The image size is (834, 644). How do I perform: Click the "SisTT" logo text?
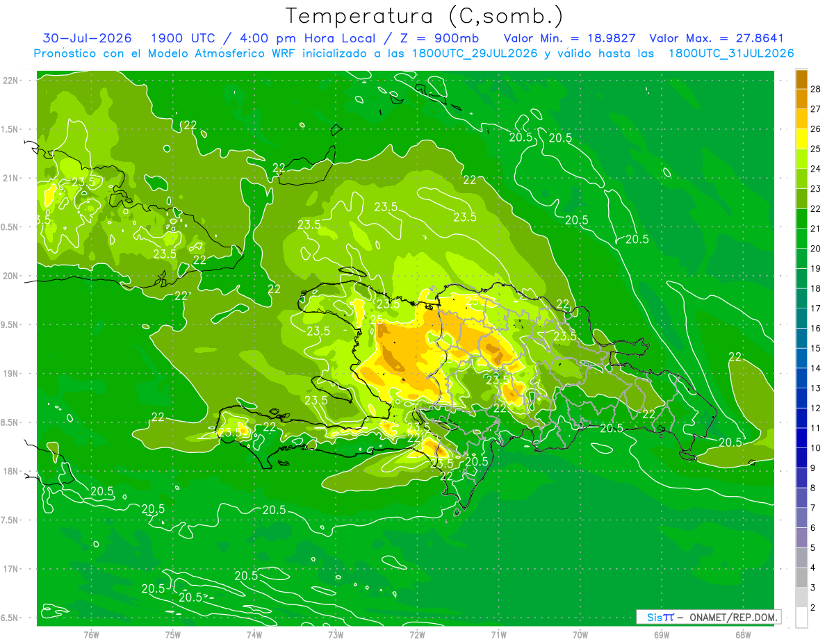click(660, 617)
